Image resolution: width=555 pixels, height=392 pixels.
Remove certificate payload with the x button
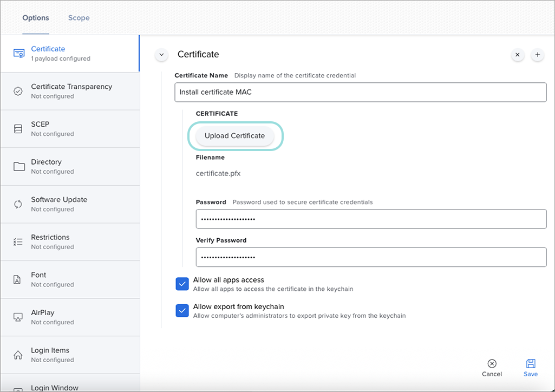pos(518,55)
